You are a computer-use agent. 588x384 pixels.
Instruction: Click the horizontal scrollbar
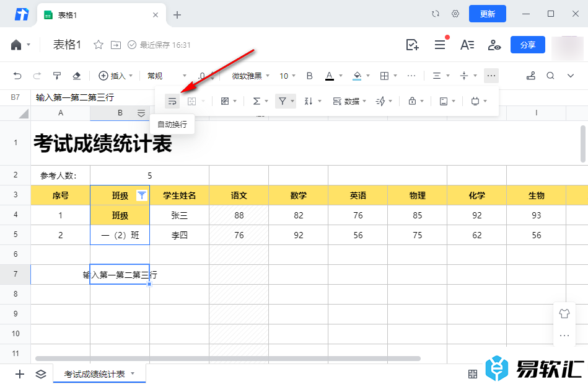[227, 359]
